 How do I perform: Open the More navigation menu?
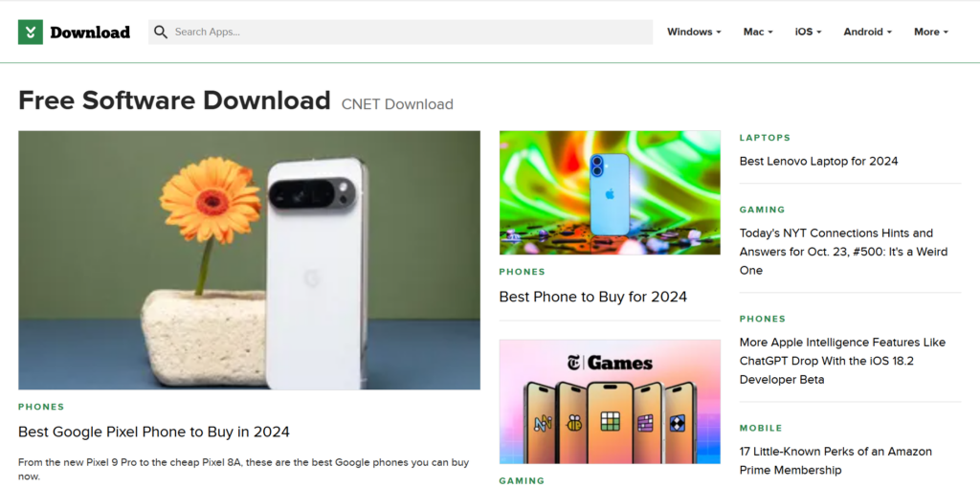931,32
